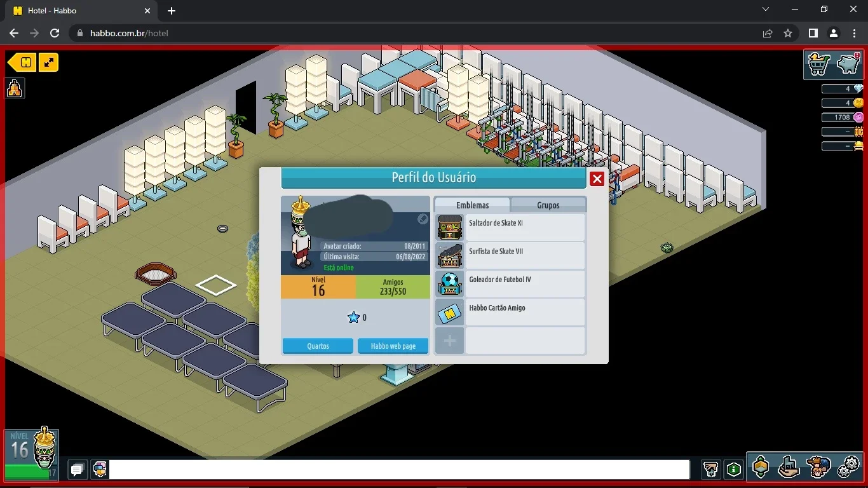Image resolution: width=868 pixels, height=488 pixels.
Task: Click the white floor tile selection marker
Action: (x=216, y=285)
